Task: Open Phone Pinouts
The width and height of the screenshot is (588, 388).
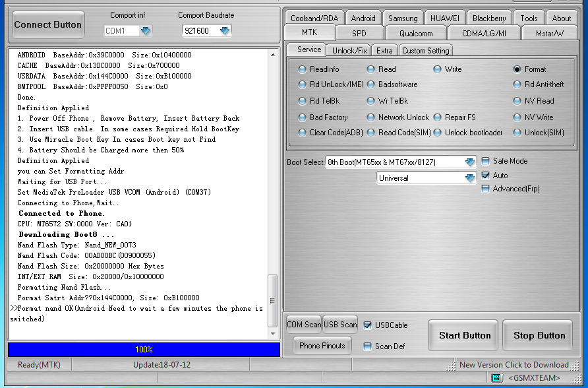Action: [x=322, y=345]
